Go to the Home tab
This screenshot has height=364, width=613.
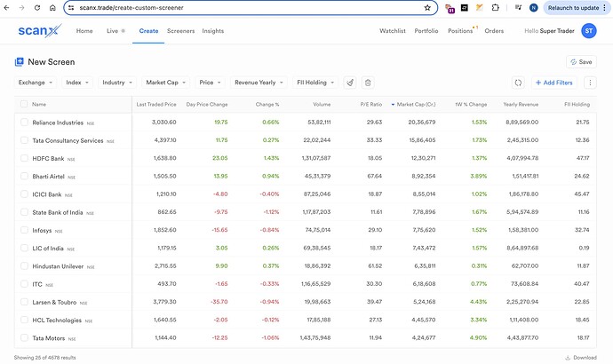pos(84,31)
